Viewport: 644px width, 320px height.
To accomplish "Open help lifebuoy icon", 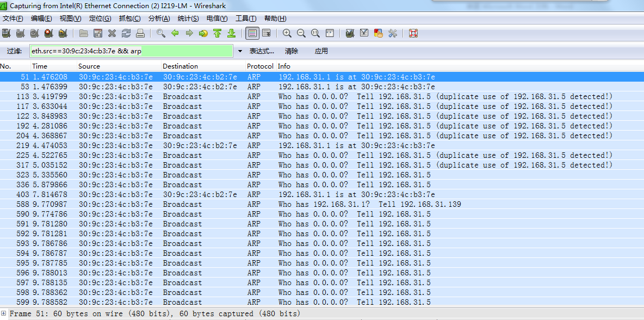I will (413, 33).
